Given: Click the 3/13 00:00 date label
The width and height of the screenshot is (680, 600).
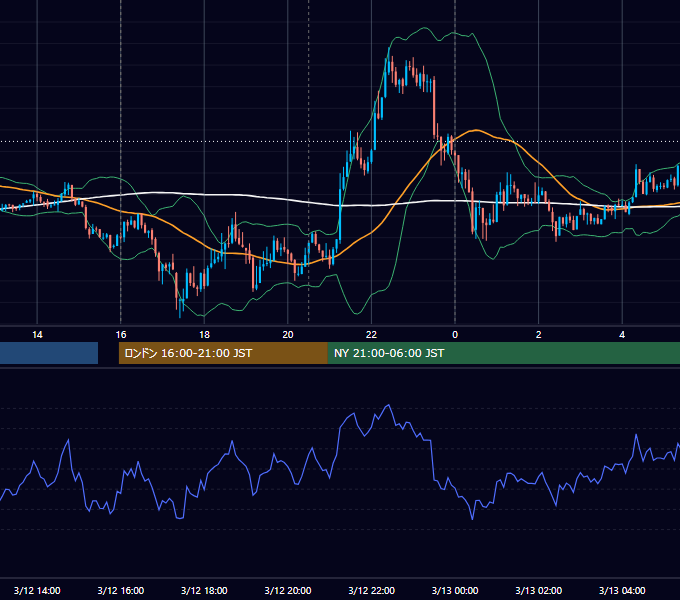Looking at the screenshot, I should click(x=455, y=590).
